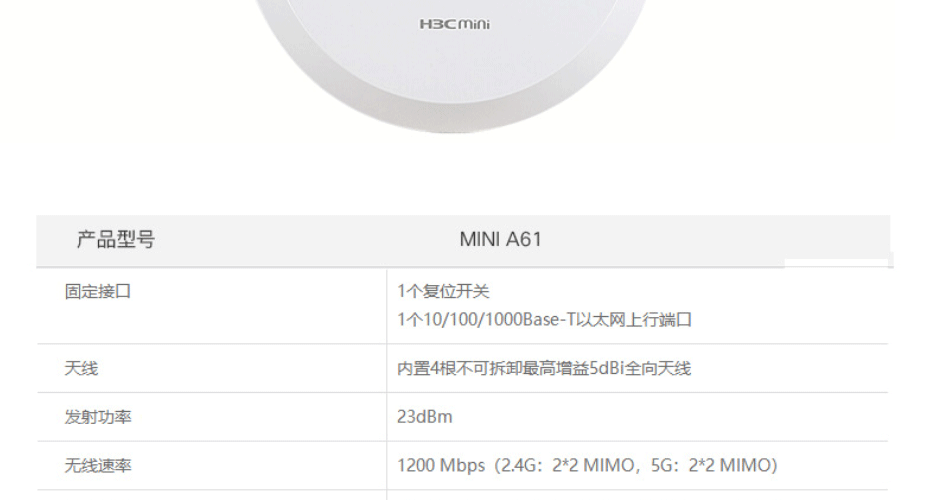This screenshot has width=925, height=500.
Task: Click the 5G 2*2 MIMO text
Action: click(710, 466)
